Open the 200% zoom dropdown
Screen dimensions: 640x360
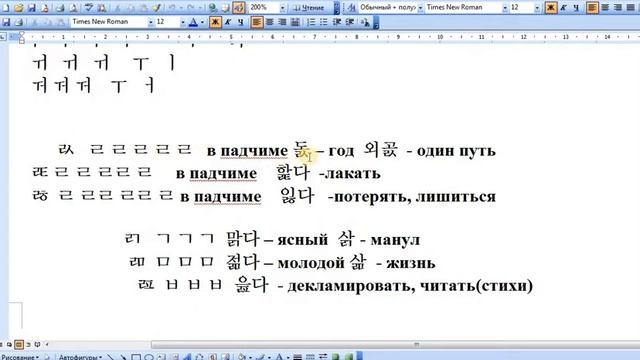[282, 8]
